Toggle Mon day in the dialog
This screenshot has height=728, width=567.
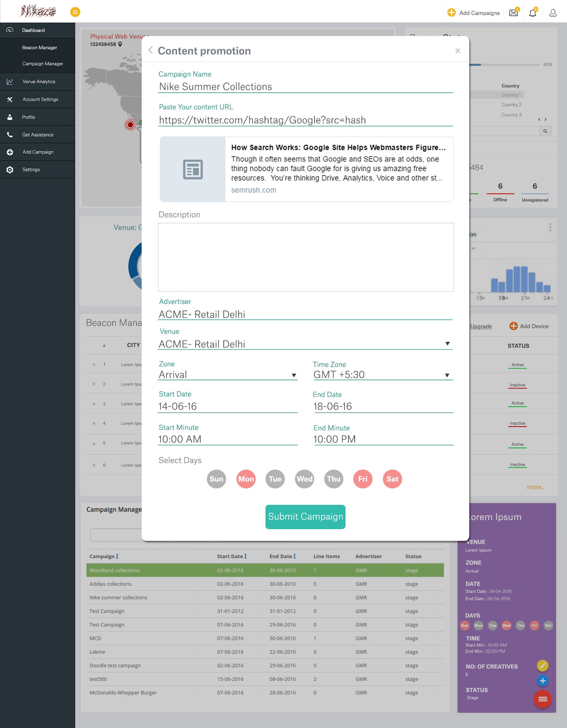[246, 479]
